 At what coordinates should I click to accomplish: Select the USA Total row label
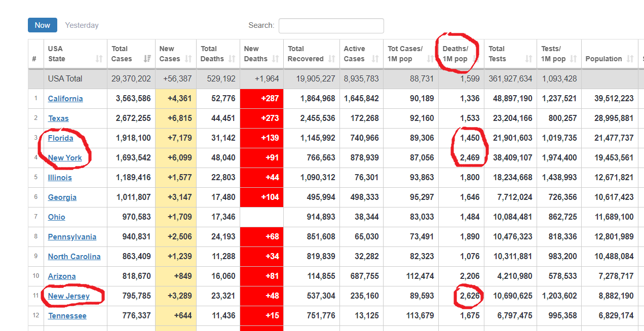tap(65, 79)
